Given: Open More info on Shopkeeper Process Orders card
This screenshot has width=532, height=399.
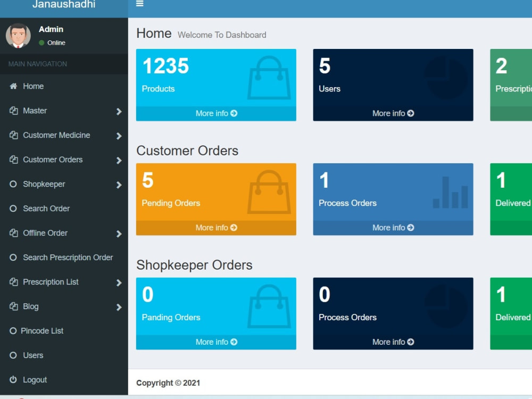Looking at the screenshot, I should (x=393, y=342).
